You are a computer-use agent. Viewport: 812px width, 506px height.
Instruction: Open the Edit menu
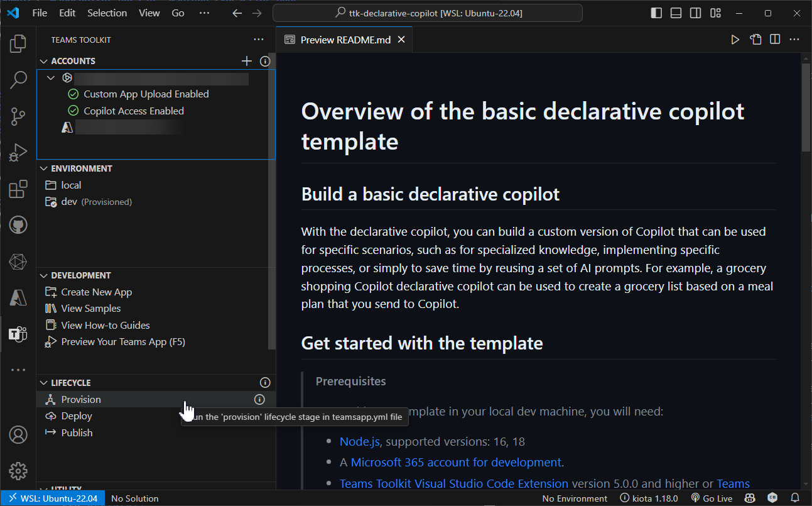coord(67,13)
